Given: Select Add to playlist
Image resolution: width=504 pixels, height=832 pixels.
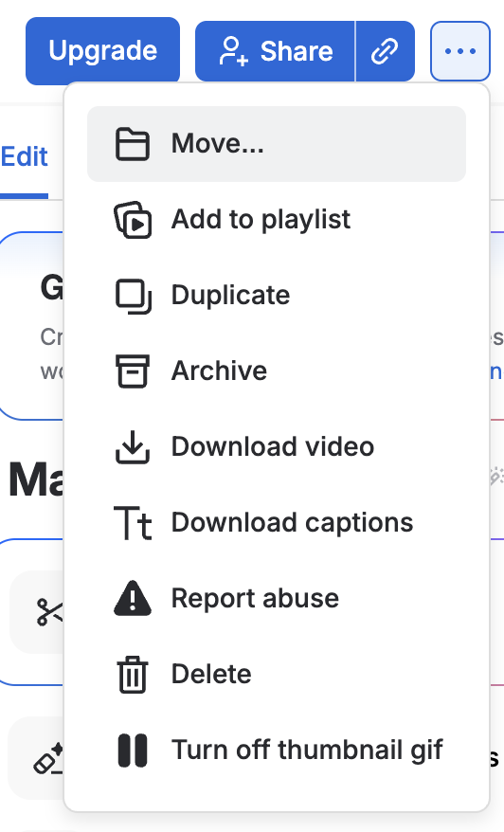Looking at the screenshot, I should pos(277,219).
